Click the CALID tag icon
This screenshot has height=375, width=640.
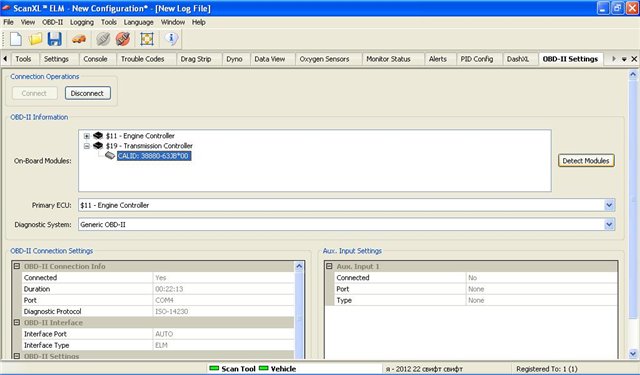click(110, 155)
